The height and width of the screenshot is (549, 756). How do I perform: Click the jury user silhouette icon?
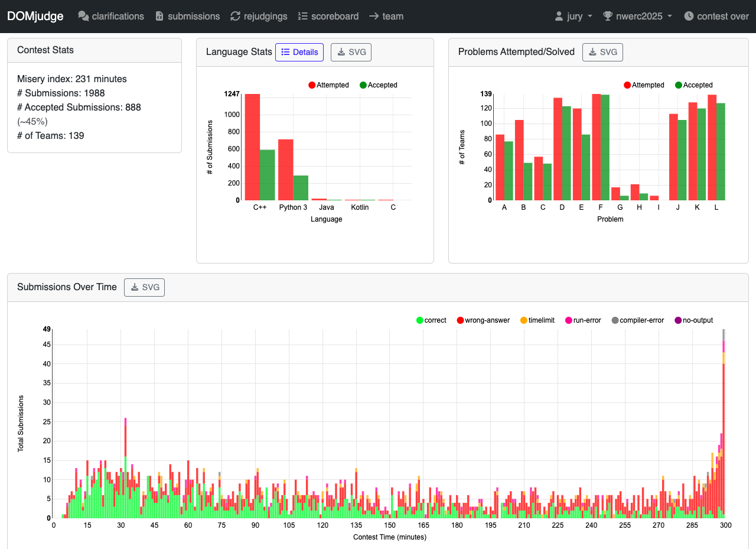(559, 17)
